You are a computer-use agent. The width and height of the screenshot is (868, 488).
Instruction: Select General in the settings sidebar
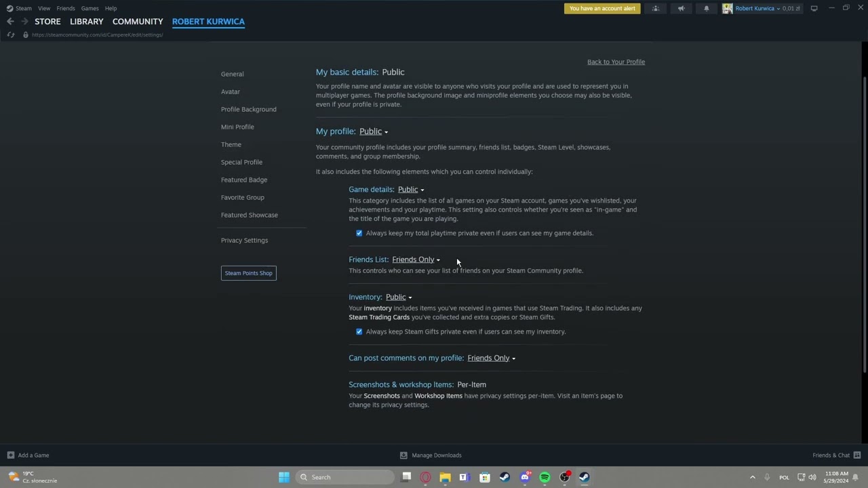232,74
